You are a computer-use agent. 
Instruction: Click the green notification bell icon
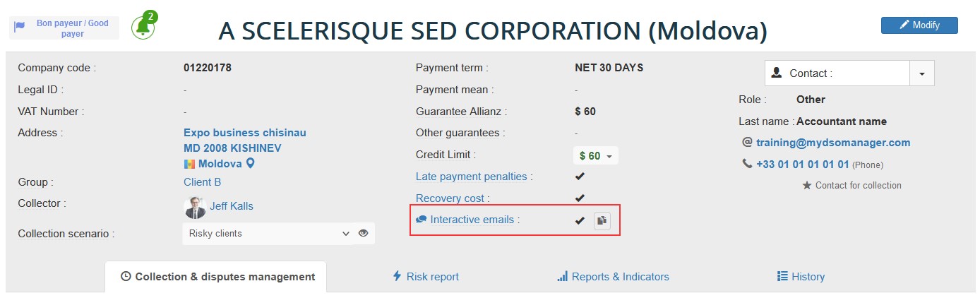(143, 27)
